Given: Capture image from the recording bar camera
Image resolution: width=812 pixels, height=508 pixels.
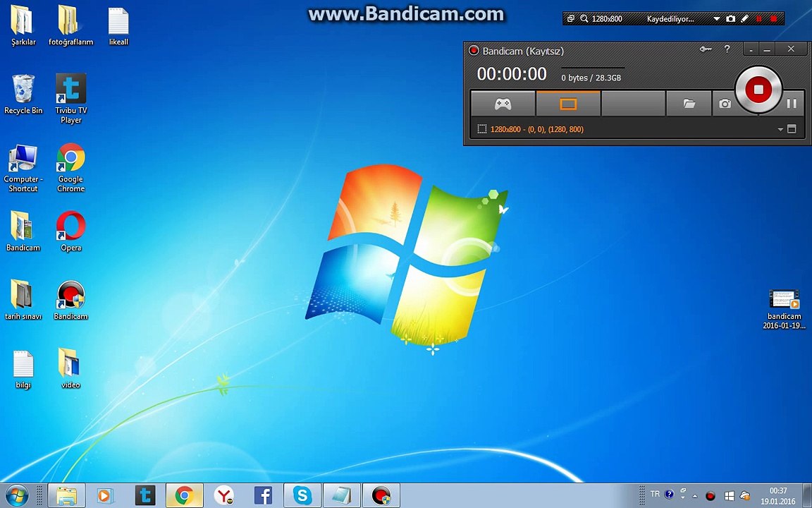Looking at the screenshot, I should [731, 18].
